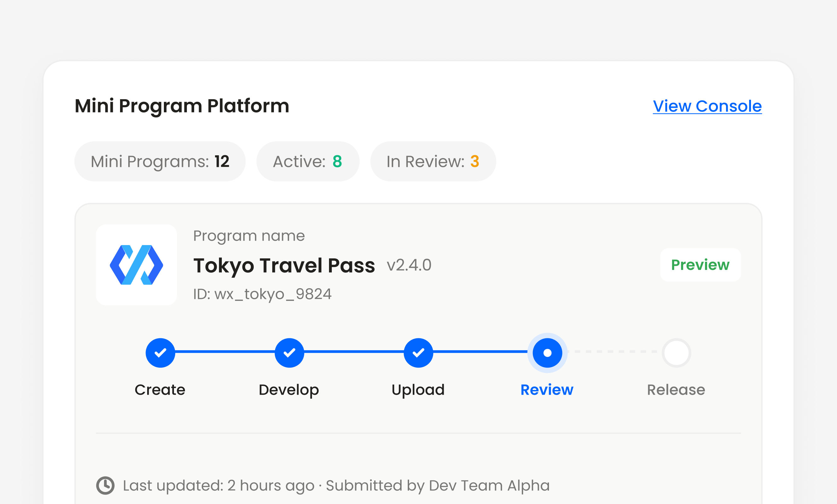
Task: Select the Upload step checkmark
Action: [418, 353]
